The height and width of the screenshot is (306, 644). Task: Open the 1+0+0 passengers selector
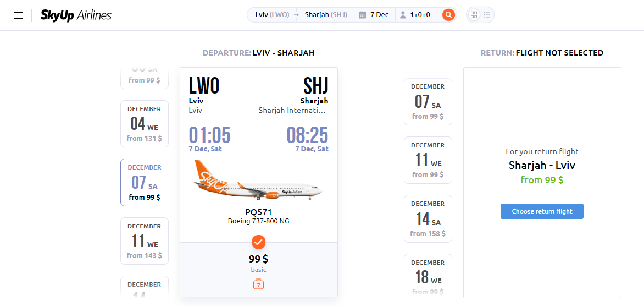[x=415, y=15]
